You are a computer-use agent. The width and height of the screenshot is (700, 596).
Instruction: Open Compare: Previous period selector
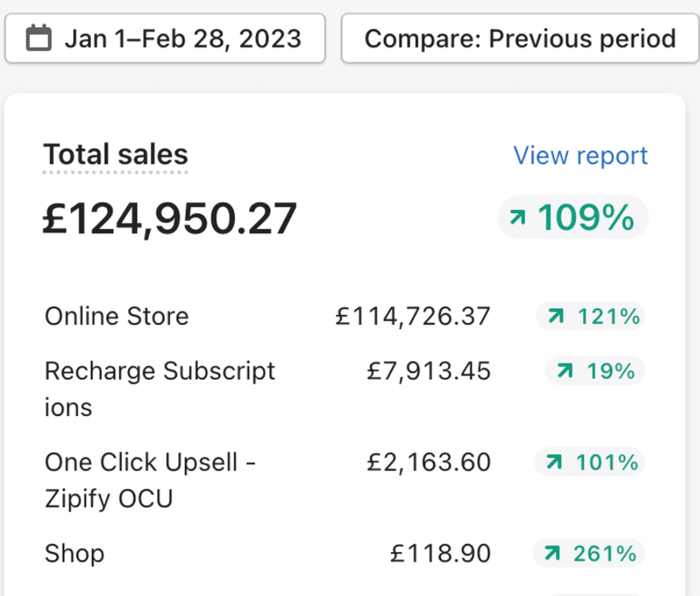coord(519,38)
